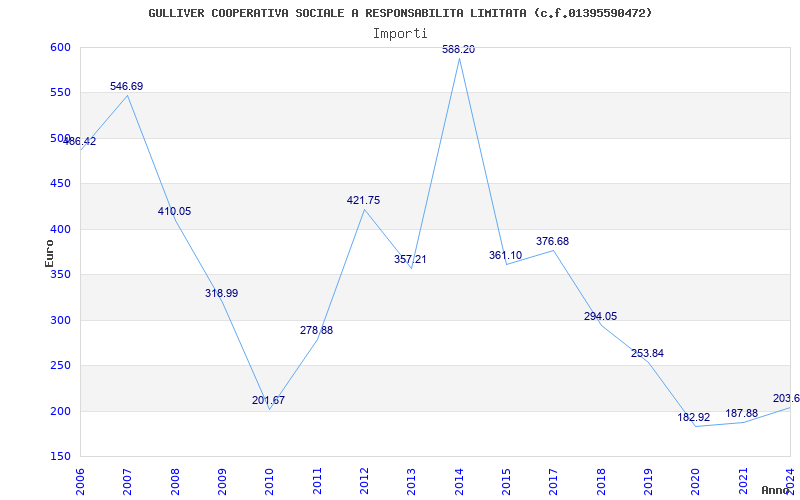Click the 2019 x-axis year label
This screenshot has height=500, width=800.
point(648,481)
